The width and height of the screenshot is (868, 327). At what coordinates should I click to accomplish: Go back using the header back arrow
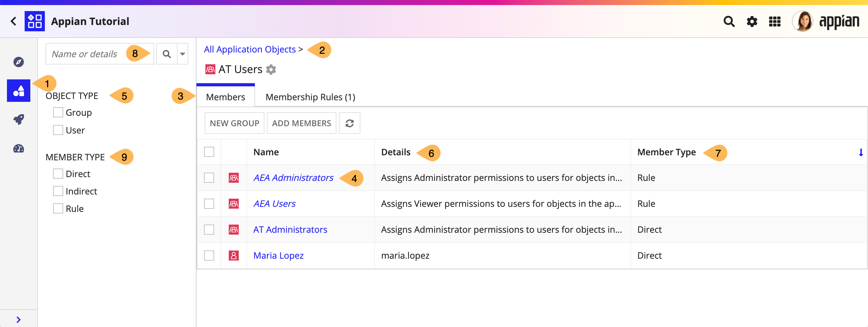pos(14,21)
